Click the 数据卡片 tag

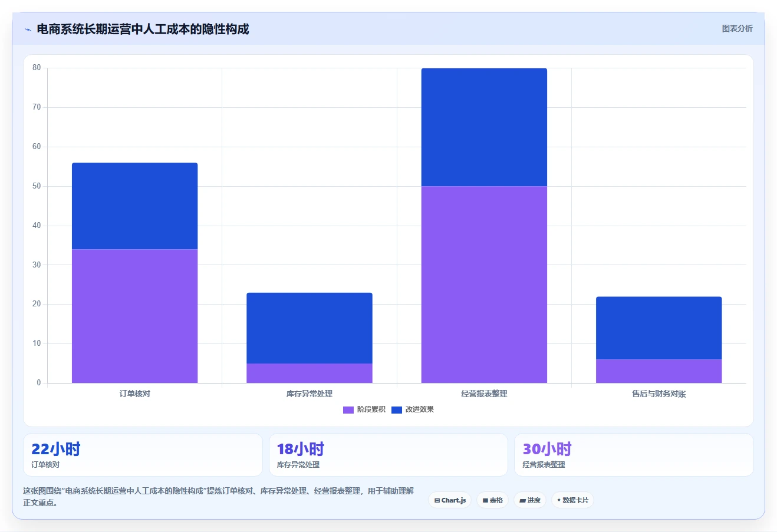point(572,500)
